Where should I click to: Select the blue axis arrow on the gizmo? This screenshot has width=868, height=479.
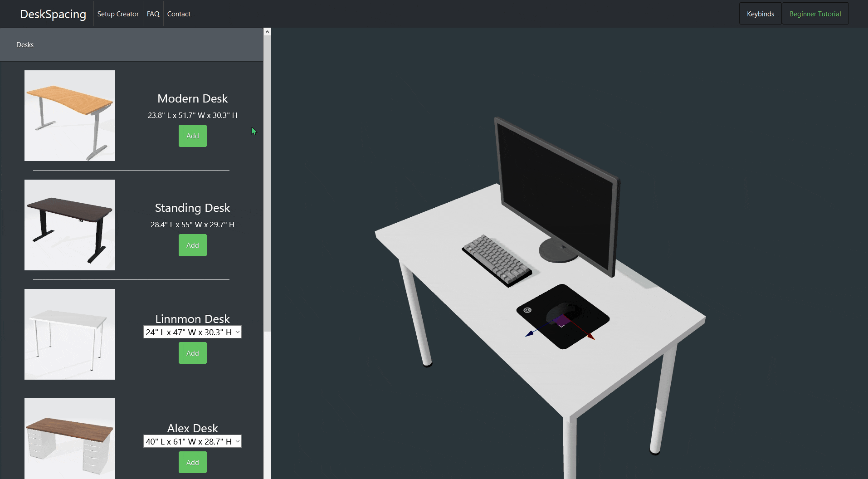point(531,333)
